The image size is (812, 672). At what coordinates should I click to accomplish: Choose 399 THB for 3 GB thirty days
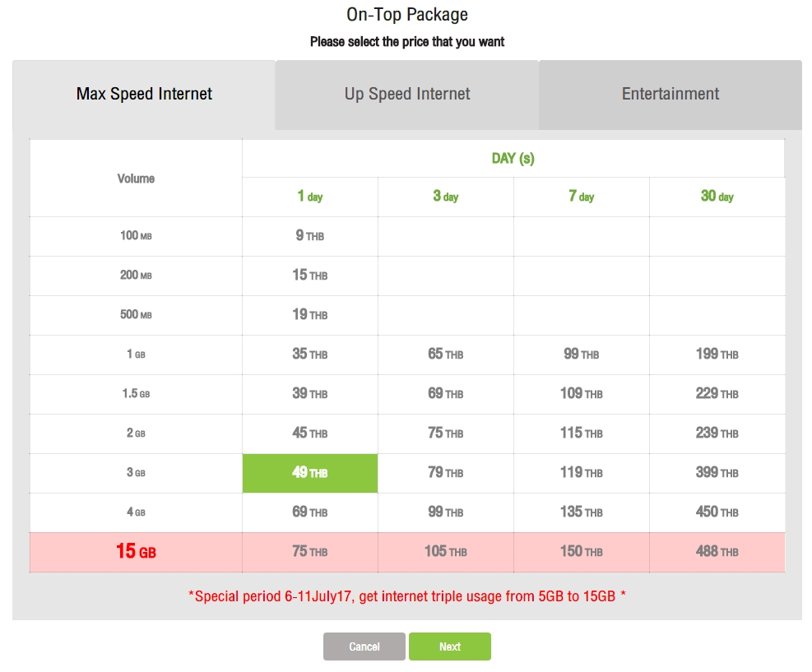click(717, 473)
